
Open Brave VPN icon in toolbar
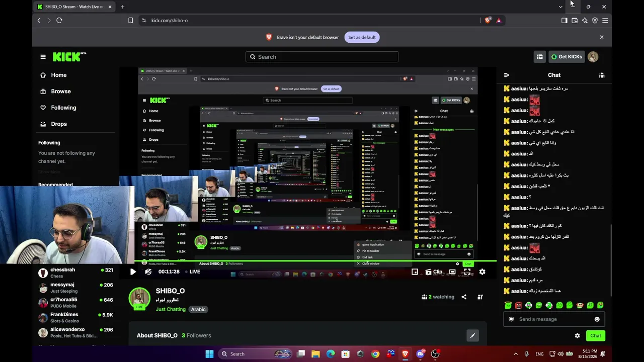(x=595, y=20)
